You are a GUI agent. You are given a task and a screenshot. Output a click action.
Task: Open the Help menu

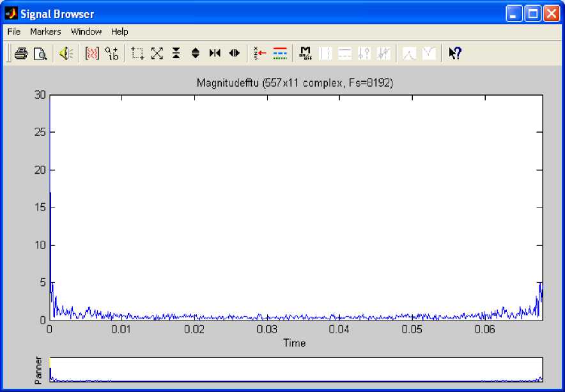coord(120,32)
